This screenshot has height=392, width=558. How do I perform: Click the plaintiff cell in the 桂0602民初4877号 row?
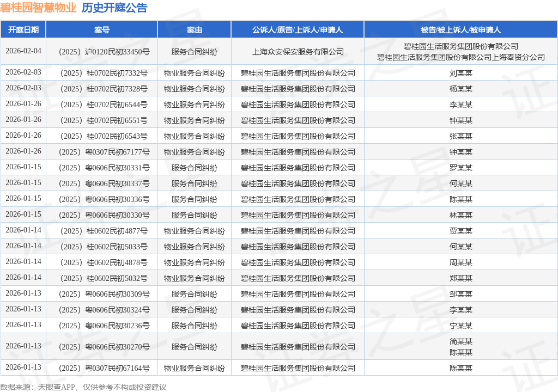tap(298, 231)
